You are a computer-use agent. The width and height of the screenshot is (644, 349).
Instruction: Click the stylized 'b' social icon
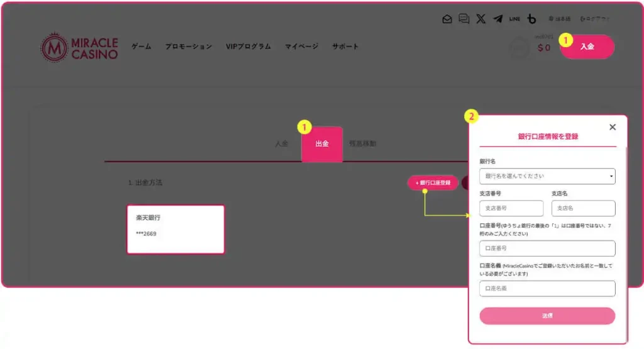point(532,19)
